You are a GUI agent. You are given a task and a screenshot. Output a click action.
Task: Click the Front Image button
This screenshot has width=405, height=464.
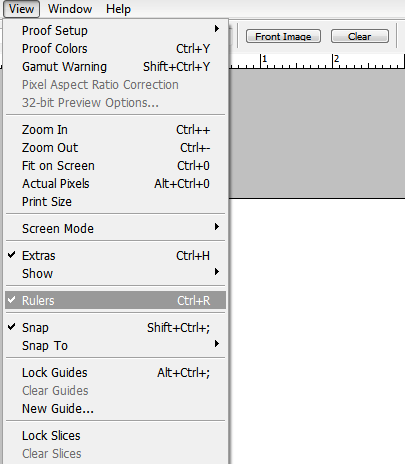click(283, 36)
